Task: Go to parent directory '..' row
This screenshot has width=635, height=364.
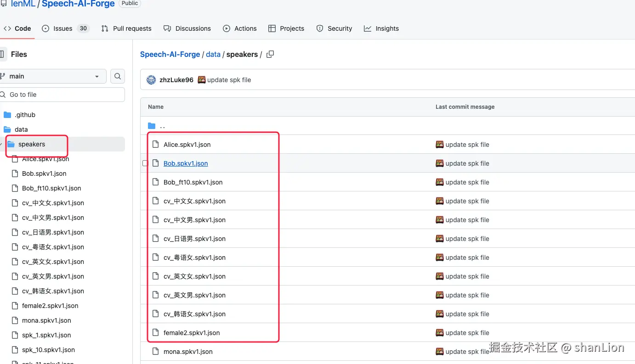Action: pyautogui.click(x=162, y=126)
